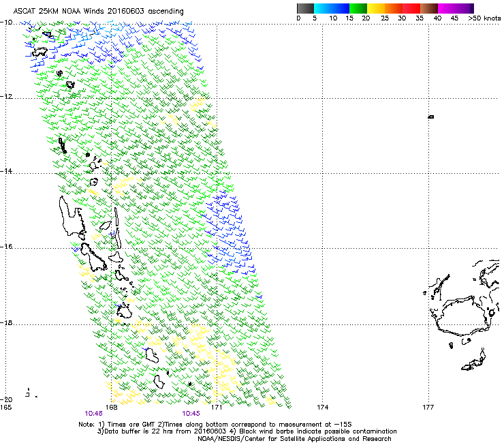Click the '165' longitude axis label

(x=5, y=408)
